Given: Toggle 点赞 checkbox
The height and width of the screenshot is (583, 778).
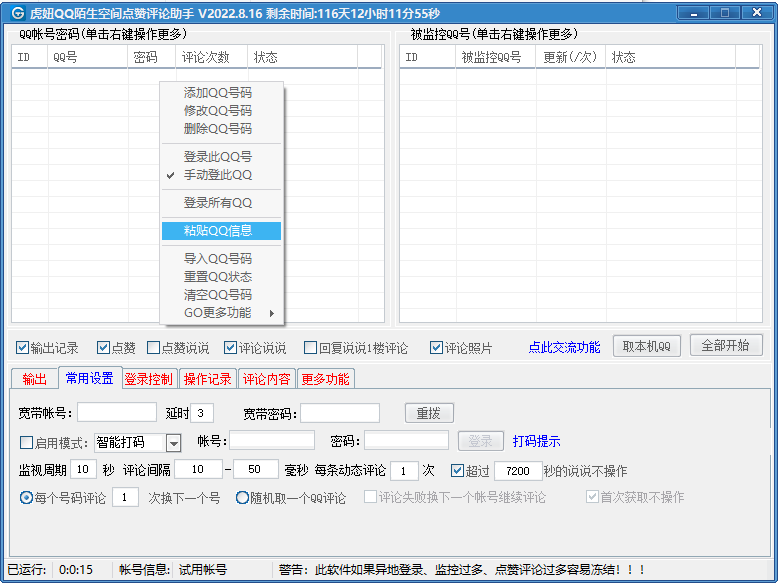Looking at the screenshot, I should 103,347.
